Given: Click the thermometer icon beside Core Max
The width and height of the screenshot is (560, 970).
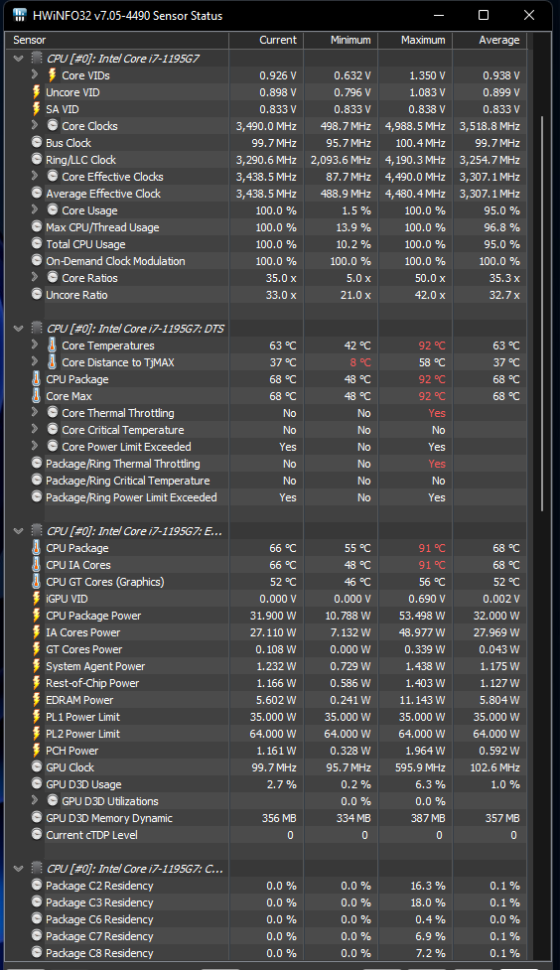Looking at the screenshot, I should coord(37,396).
